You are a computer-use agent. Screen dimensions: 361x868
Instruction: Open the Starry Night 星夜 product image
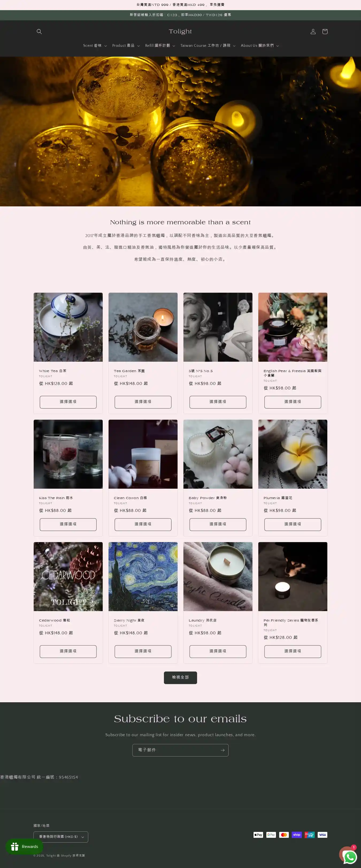(x=143, y=576)
